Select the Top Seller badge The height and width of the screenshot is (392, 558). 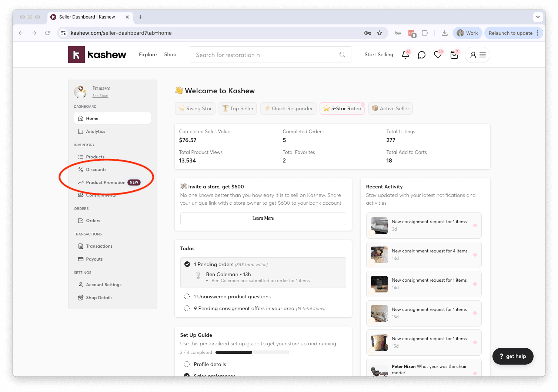(x=238, y=108)
